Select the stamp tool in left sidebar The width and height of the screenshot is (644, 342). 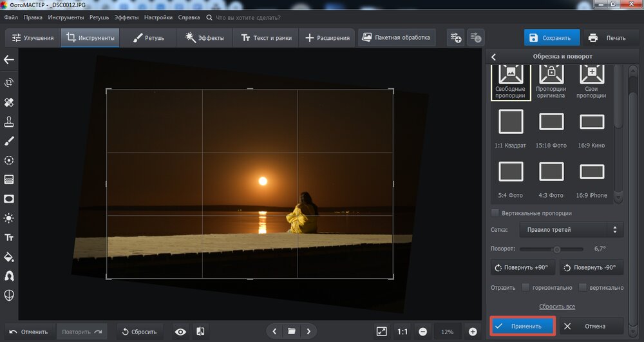pyautogui.click(x=9, y=122)
